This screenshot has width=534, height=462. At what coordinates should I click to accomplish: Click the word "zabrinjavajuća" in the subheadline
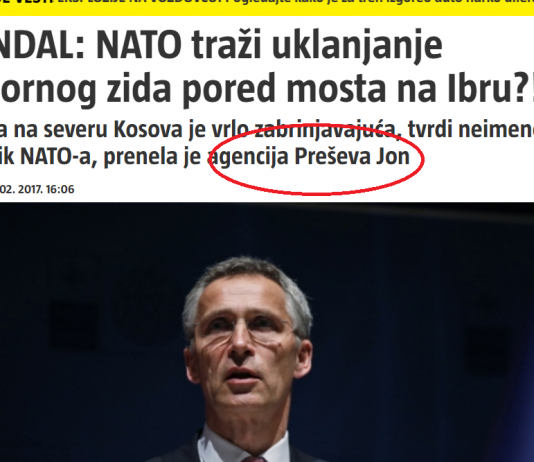[x=325, y=131]
